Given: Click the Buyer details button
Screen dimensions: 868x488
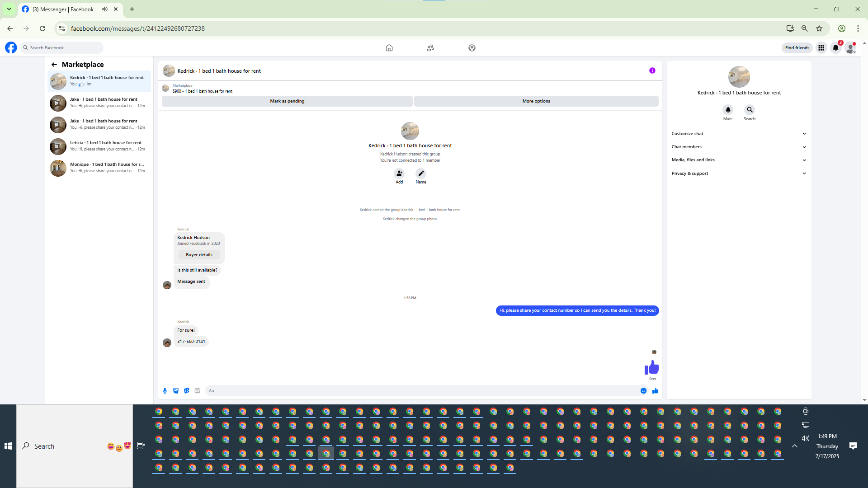Looking at the screenshot, I should click(199, 255).
